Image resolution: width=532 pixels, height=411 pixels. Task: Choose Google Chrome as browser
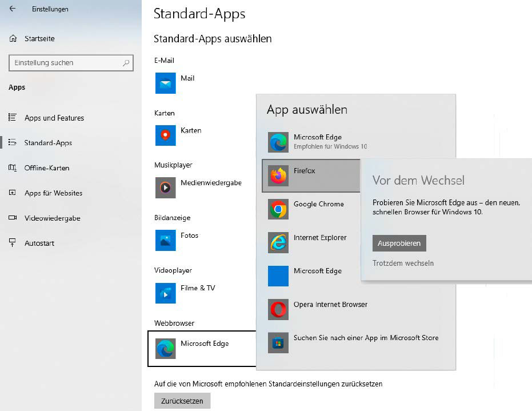click(x=319, y=204)
